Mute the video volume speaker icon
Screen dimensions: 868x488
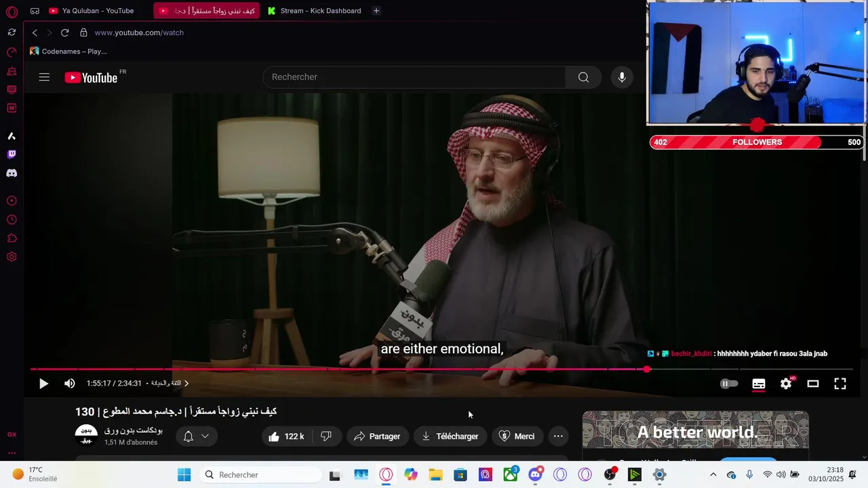[69, 384]
